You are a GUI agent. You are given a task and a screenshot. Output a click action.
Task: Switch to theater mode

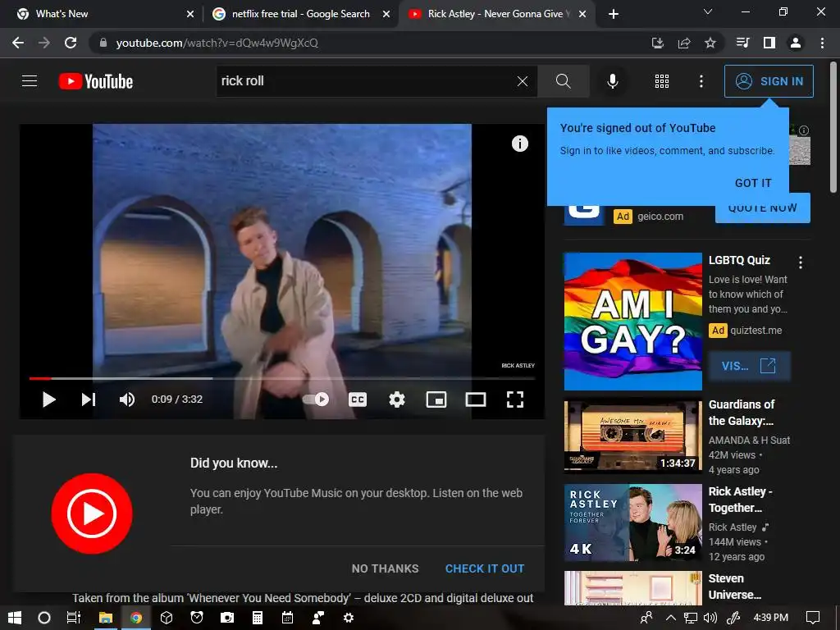(x=476, y=399)
